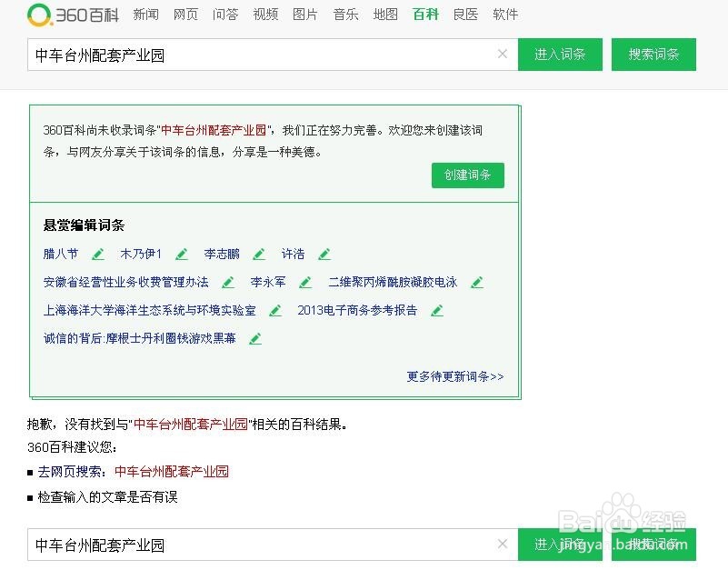Focus the bottom search input field

273,544
